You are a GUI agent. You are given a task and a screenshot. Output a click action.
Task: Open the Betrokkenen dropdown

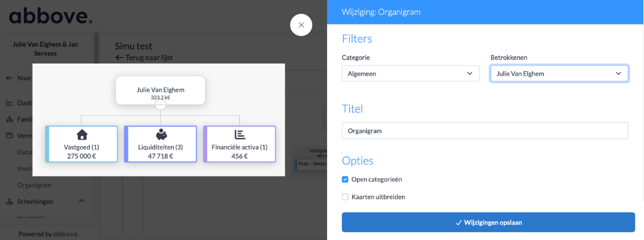click(x=559, y=73)
